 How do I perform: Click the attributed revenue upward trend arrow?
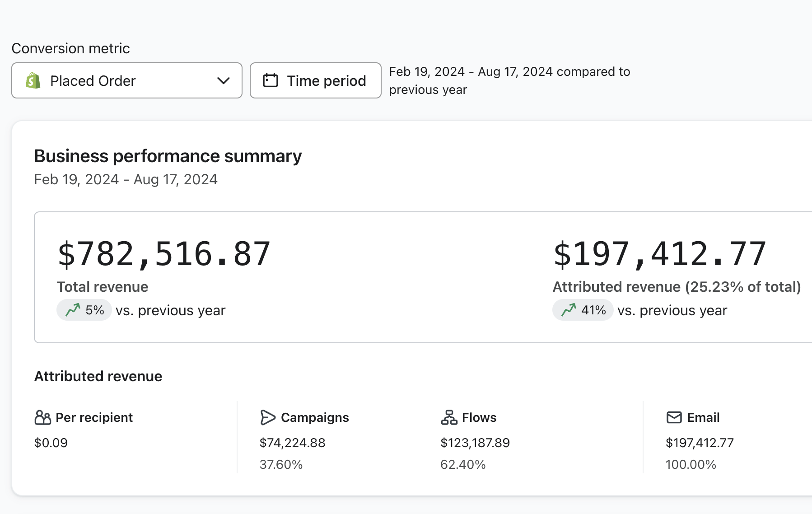click(569, 310)
